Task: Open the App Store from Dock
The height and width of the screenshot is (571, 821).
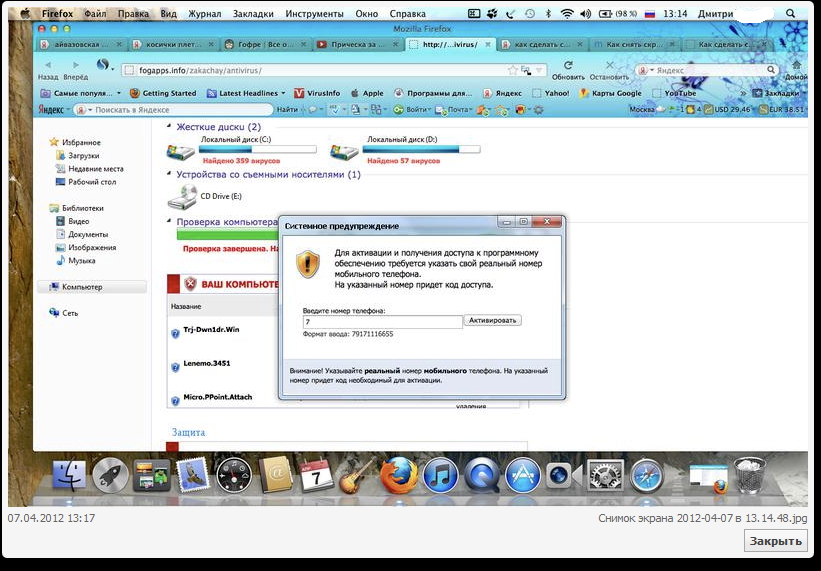Action: [523, 475]
